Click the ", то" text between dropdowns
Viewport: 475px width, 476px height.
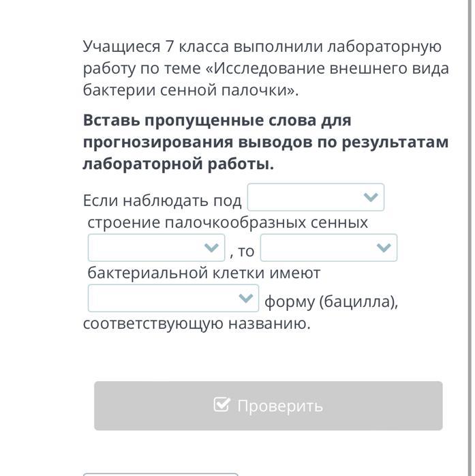click(243, 251)
